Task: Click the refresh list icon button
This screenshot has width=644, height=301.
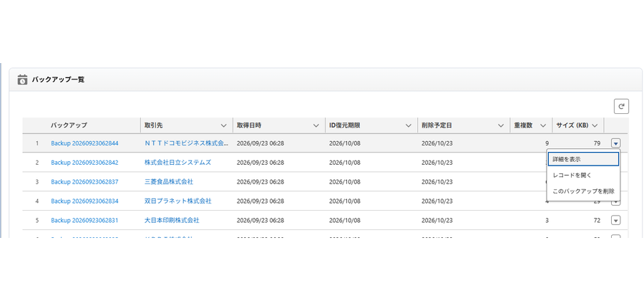Action: point(621,107)
